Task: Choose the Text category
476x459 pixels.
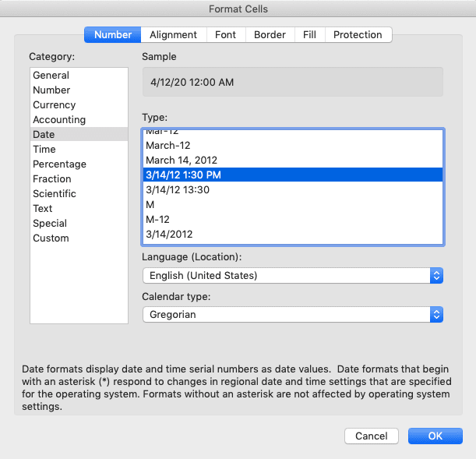Action: (79, 209)
